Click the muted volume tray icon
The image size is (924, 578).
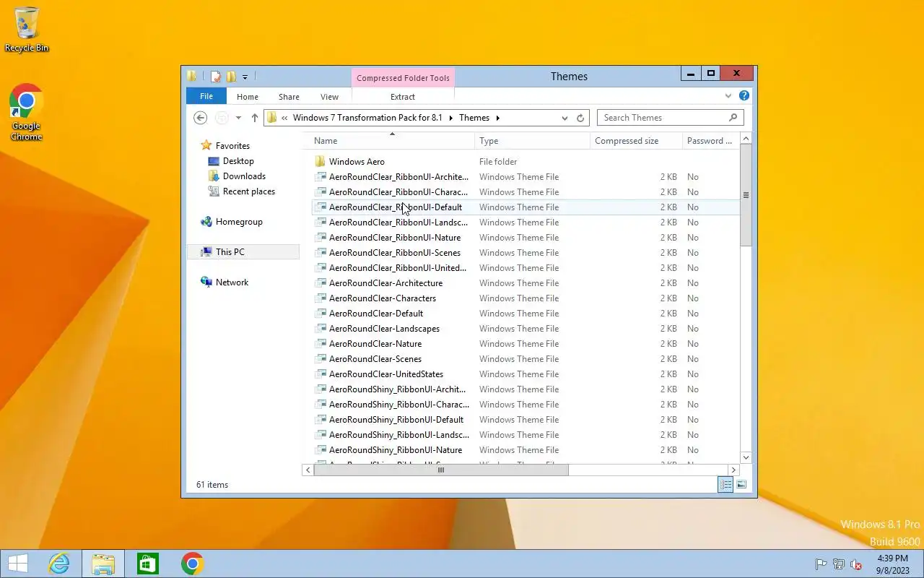(x=856, y=564)
